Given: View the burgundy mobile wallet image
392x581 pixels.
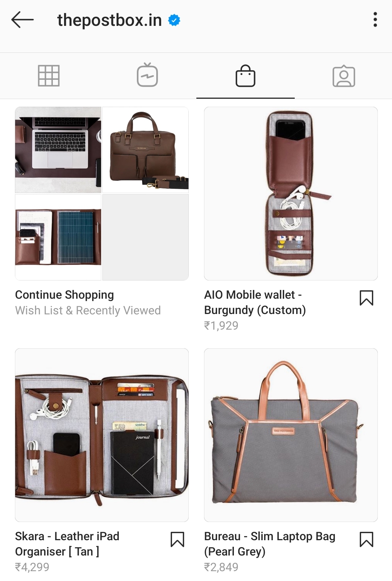Looking at the screenshot, I should pos(291,193).
